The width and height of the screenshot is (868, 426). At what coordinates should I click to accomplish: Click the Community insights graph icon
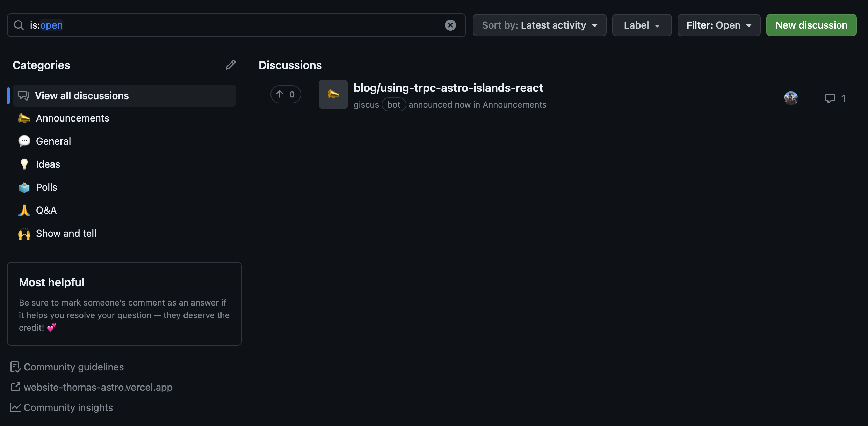pyautogui.click(x=15, y=407)
